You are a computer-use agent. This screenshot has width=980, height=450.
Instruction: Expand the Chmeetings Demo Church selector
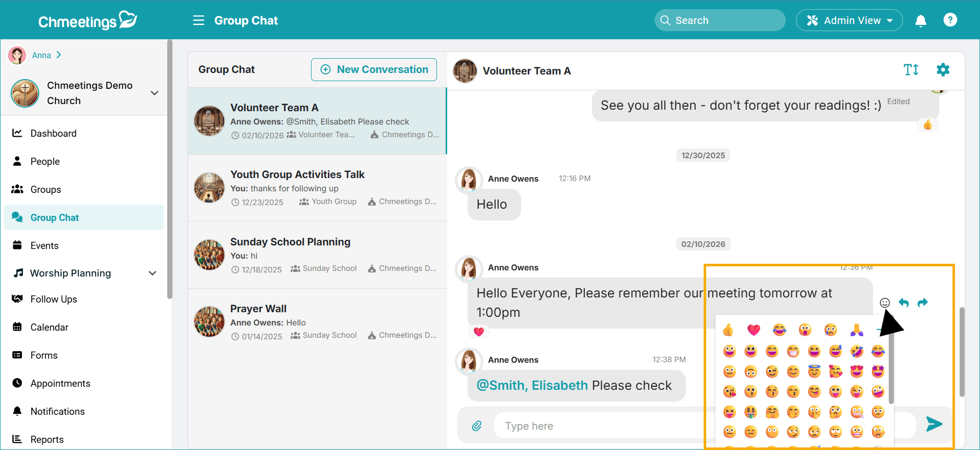coord(154,93)
